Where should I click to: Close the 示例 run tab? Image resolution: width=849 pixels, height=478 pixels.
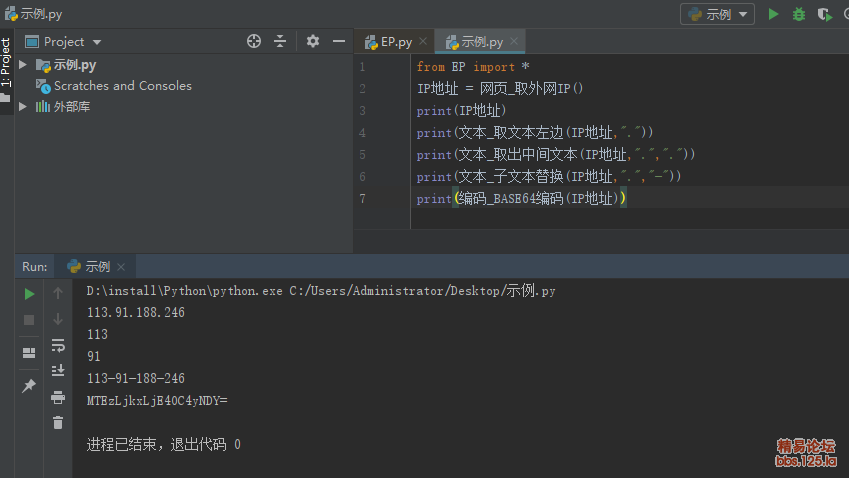[121, 267]
